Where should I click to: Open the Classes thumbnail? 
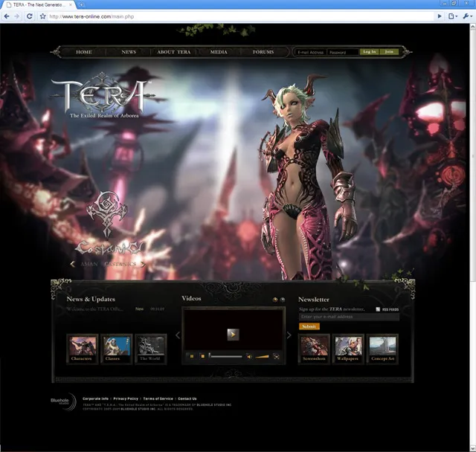(116, 349)
